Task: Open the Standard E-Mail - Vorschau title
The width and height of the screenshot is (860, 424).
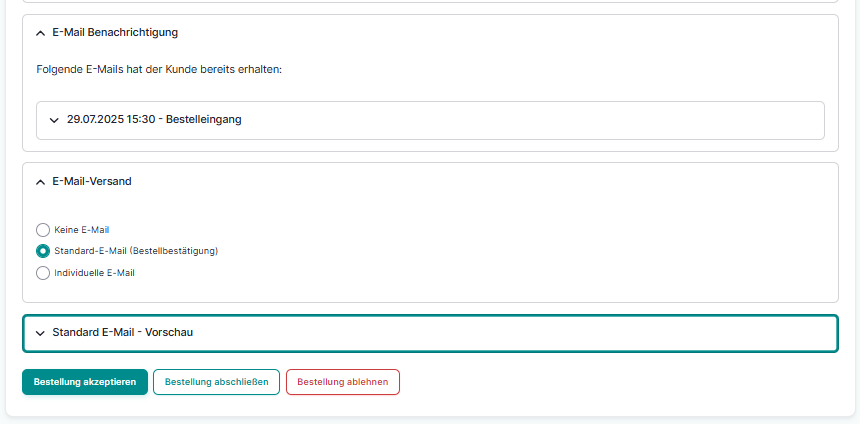Action: 122,332
